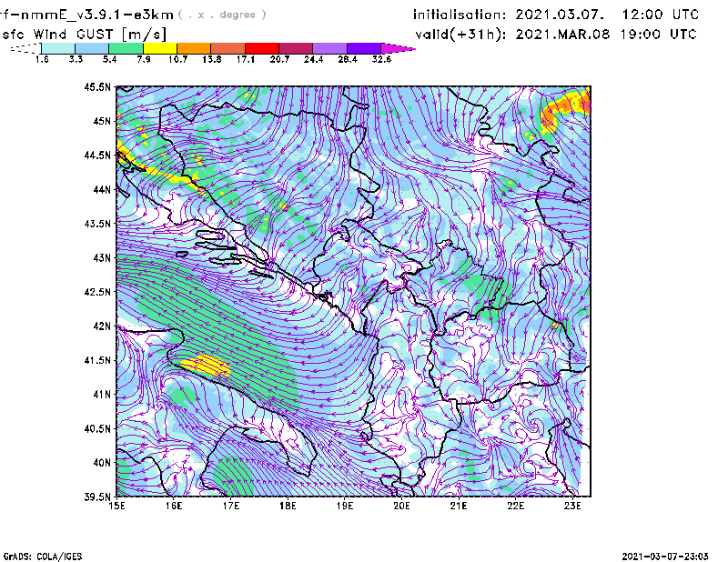The height and width of the screenshot is (562, 728).
Task: Click the legend value 28.4
Action: (x=348, y=59)
